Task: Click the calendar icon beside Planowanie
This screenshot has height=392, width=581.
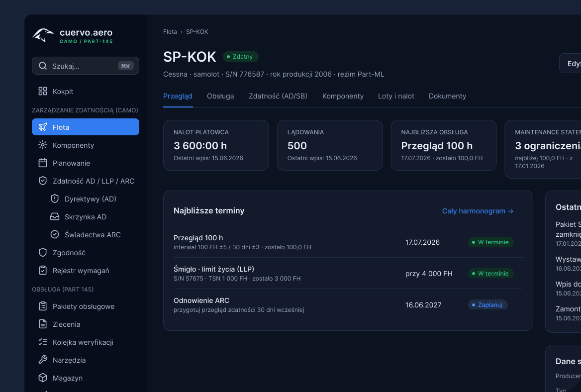Action: pyautogui.click(x=43, y=163)
